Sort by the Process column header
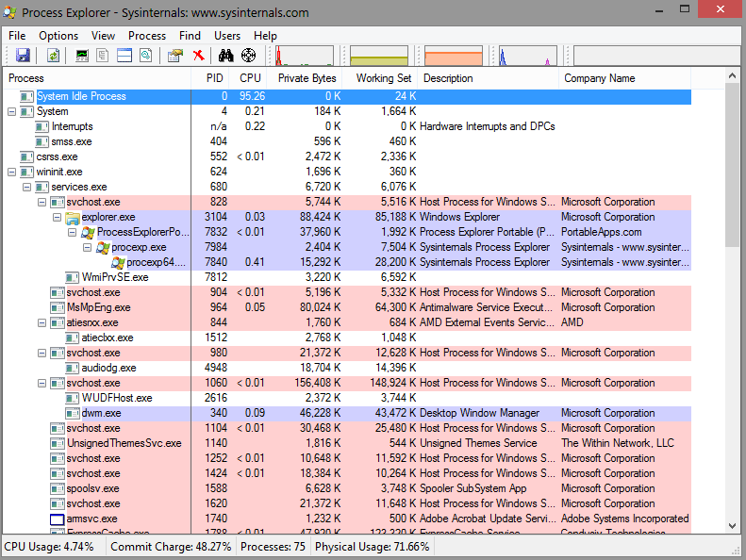 click(x=97, y=78)
